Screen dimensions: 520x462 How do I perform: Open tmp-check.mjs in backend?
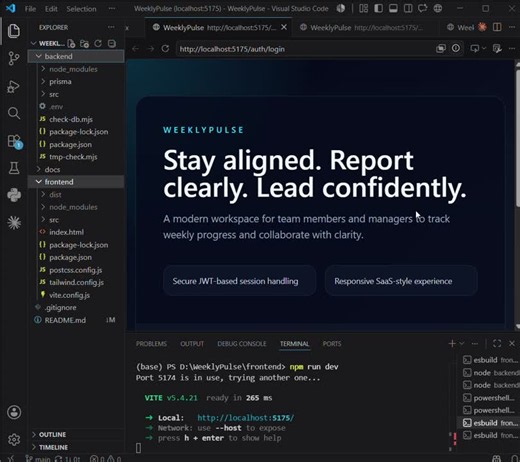click(x=76, y=157)
